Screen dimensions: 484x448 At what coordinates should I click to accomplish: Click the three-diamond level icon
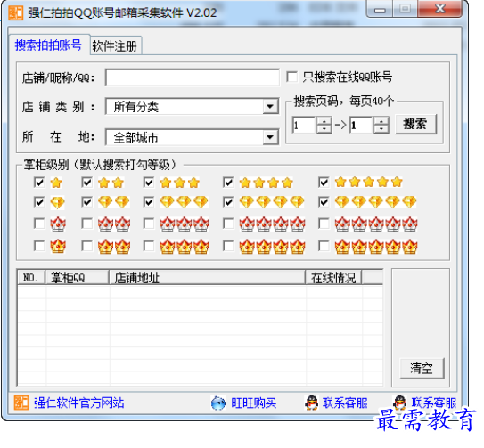point(184,202)
